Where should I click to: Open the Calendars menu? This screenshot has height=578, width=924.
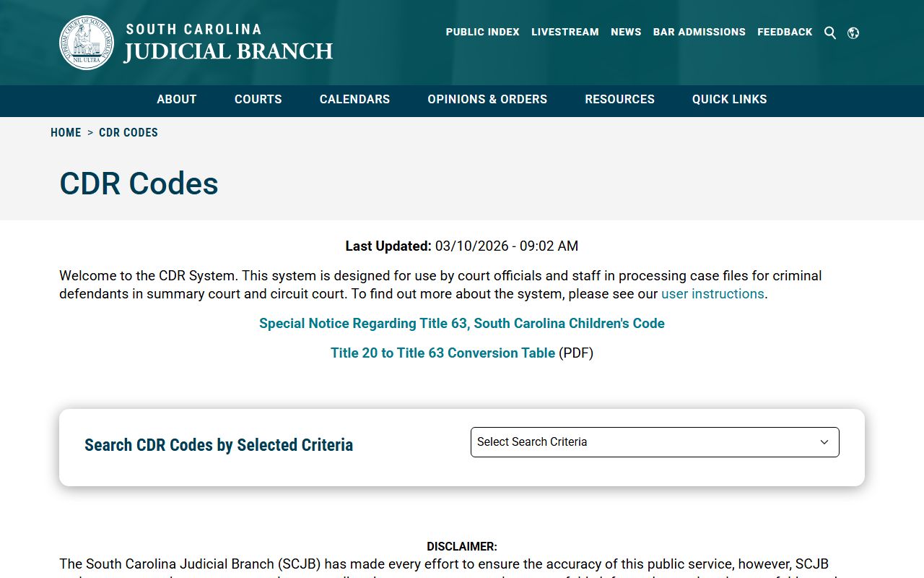click(x=354, y=100)
